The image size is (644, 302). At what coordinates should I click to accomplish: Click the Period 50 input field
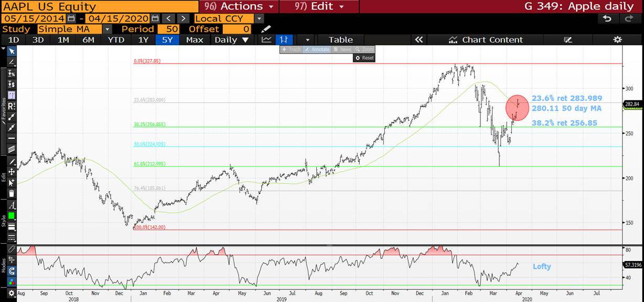click(x=168, y=29)
